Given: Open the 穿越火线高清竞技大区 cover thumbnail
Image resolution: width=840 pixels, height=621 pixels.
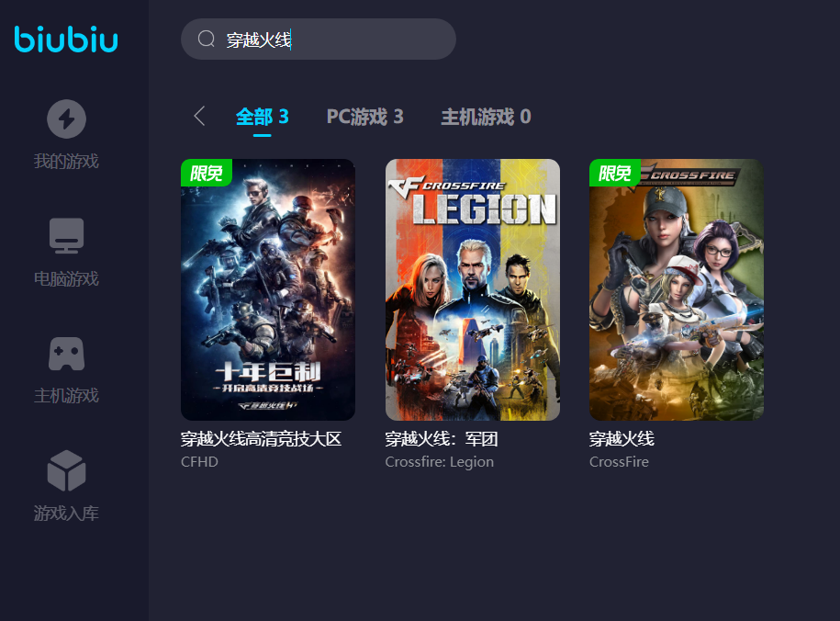Looking at the screenshot, I should point(268,289).
